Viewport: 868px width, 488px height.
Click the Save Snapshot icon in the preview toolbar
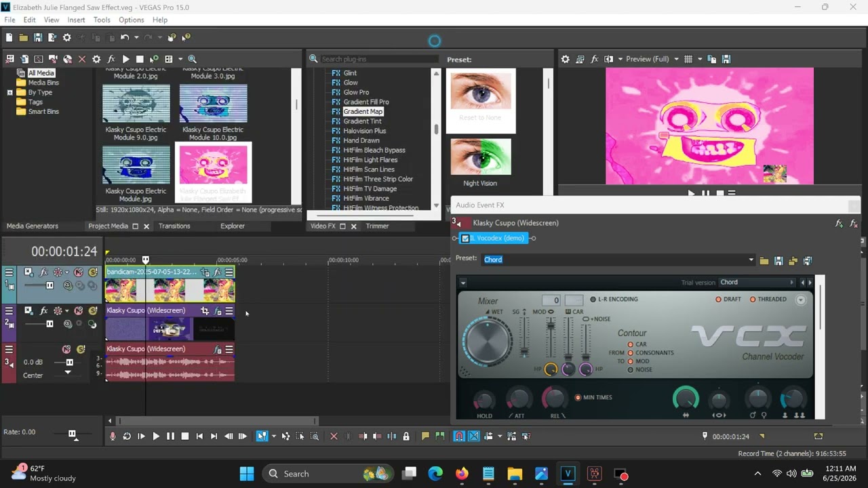point(726,59)
